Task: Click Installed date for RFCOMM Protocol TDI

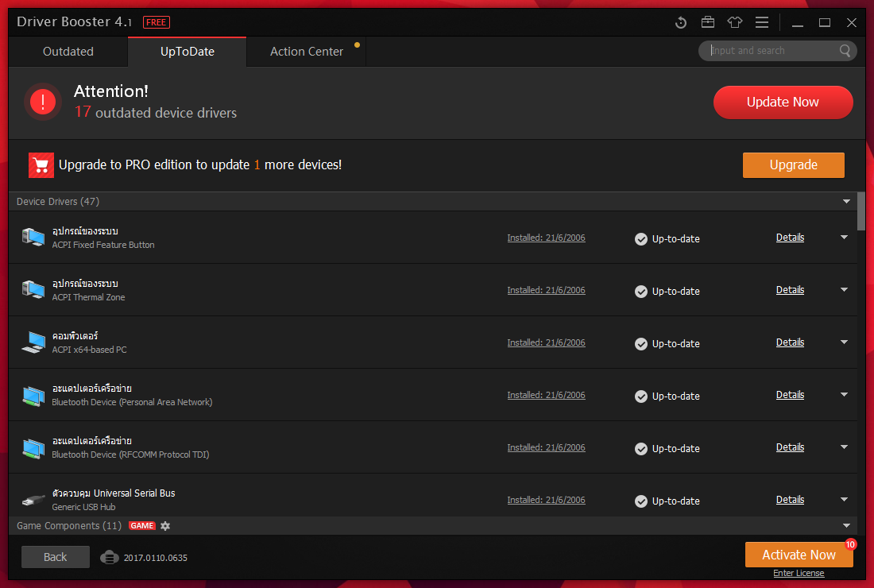Action: tap(547, 447)
